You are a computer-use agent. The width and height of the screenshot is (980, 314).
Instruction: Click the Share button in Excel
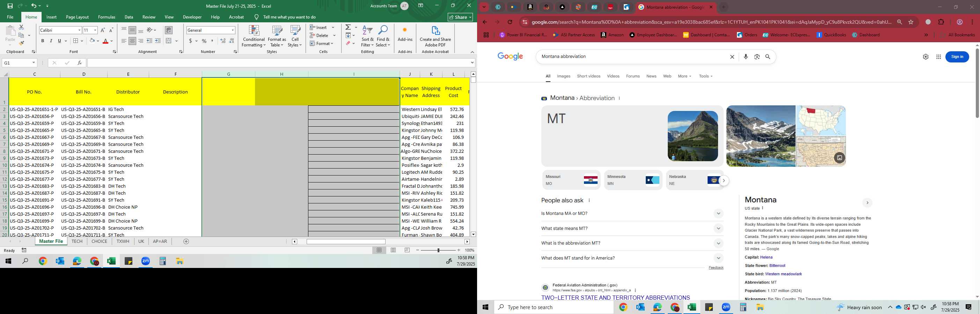pyautogui.click(x=460, y=17)
